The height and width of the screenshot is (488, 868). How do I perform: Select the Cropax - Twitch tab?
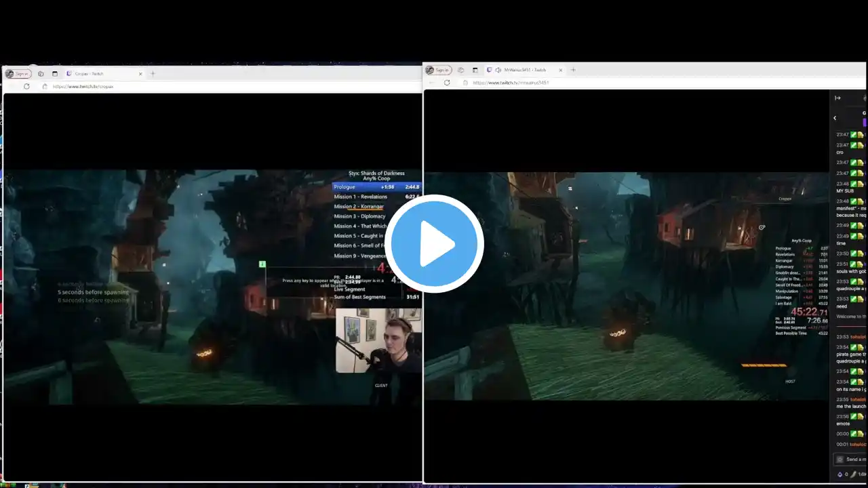(103, 74)
